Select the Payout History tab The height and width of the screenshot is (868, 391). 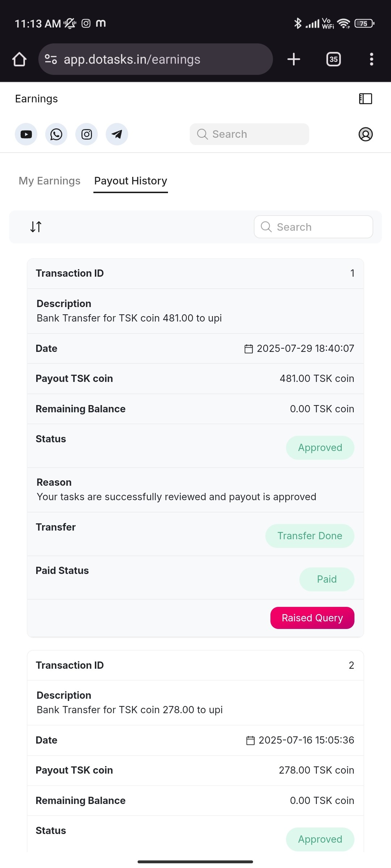(131, 181)
